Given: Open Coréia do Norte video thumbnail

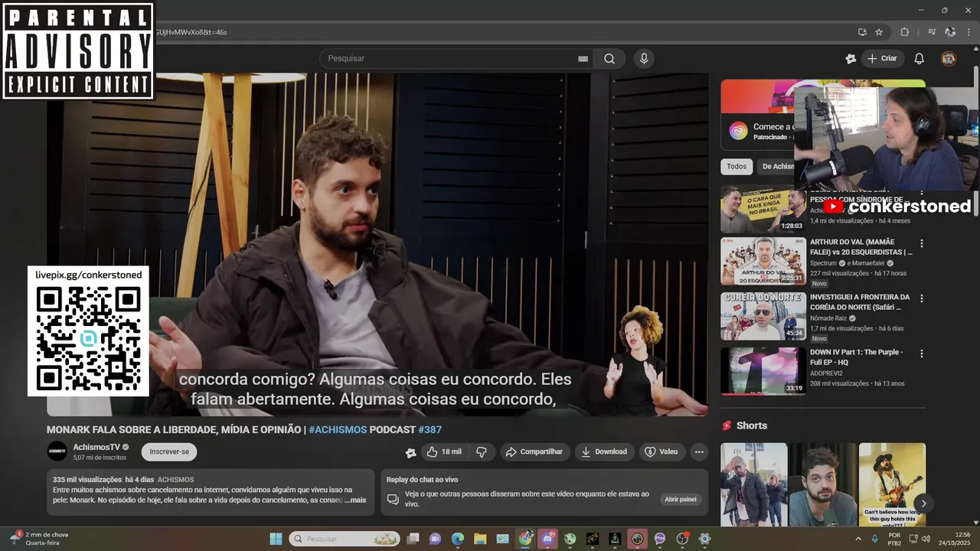Looking at the screenshot, I should tap(763, 316).
